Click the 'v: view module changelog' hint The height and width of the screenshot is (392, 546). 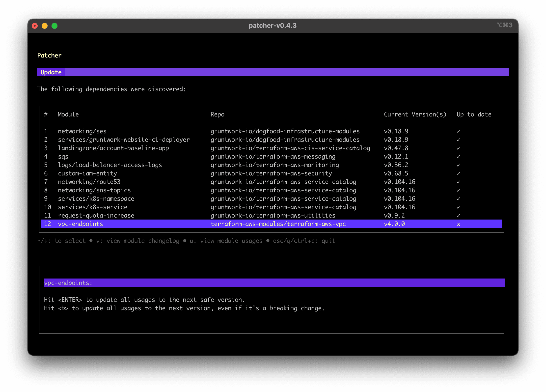tap(137, 241)
